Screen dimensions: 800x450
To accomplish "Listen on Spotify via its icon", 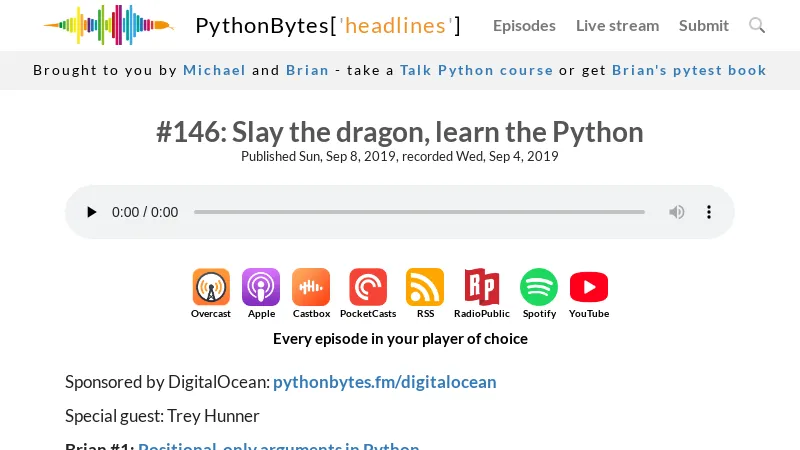I will [539, 287].
